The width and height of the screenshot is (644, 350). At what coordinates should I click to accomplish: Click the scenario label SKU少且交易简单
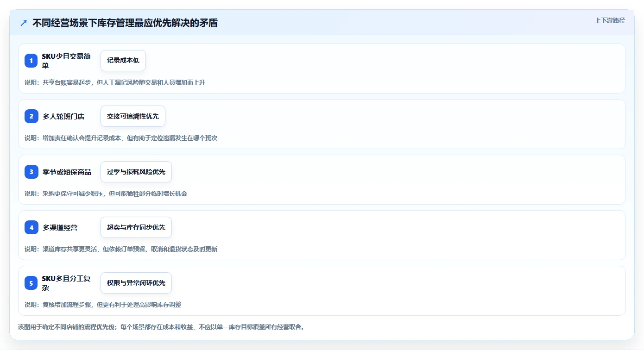point(66,61)
